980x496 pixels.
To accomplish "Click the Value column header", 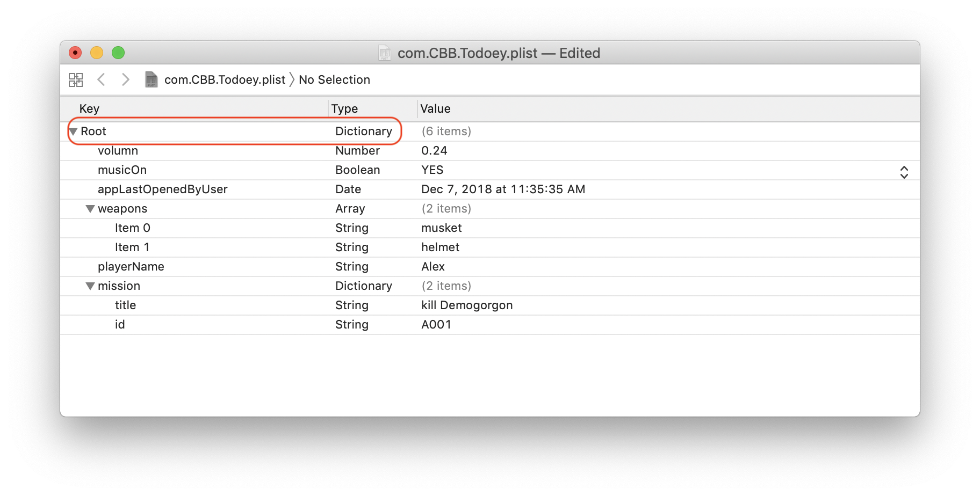I will tap(435, 108).
